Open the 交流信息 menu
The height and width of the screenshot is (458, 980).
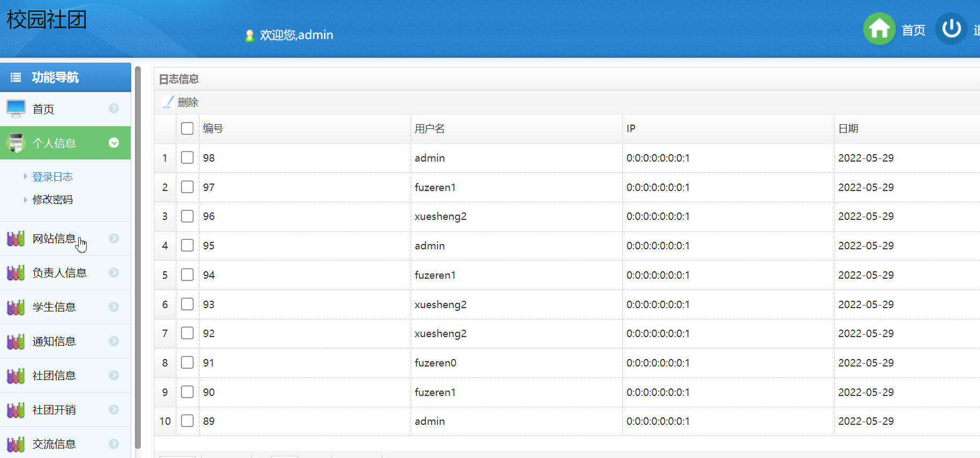point(65,443)
